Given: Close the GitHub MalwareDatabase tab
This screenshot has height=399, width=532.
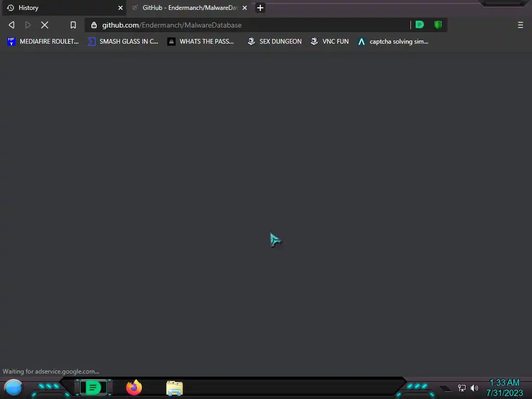Looking at the screenshot, I should 245,8.
